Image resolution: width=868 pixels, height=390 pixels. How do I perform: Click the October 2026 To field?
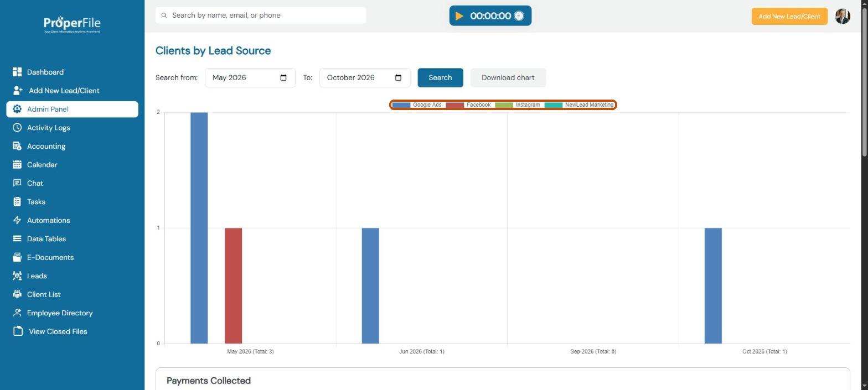pos(364,77)
